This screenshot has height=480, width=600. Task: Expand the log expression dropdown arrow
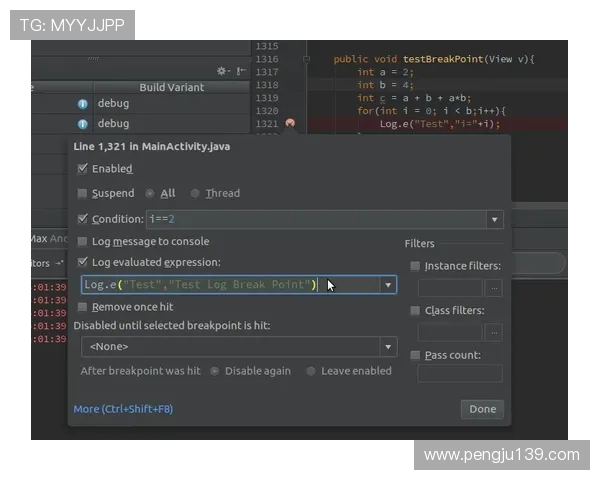coord(388,285)
